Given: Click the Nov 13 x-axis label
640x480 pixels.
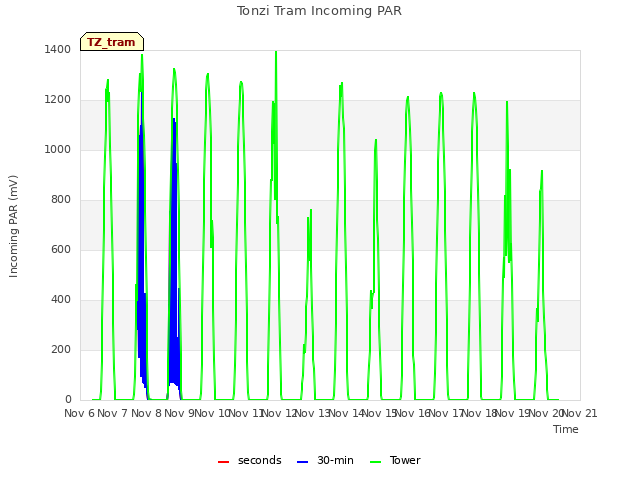Looking at the screenshot, I should click(312, 413).
